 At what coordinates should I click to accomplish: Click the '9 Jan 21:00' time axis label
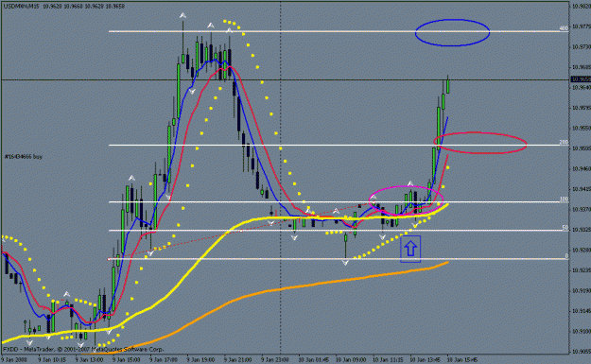coord(238,360)
